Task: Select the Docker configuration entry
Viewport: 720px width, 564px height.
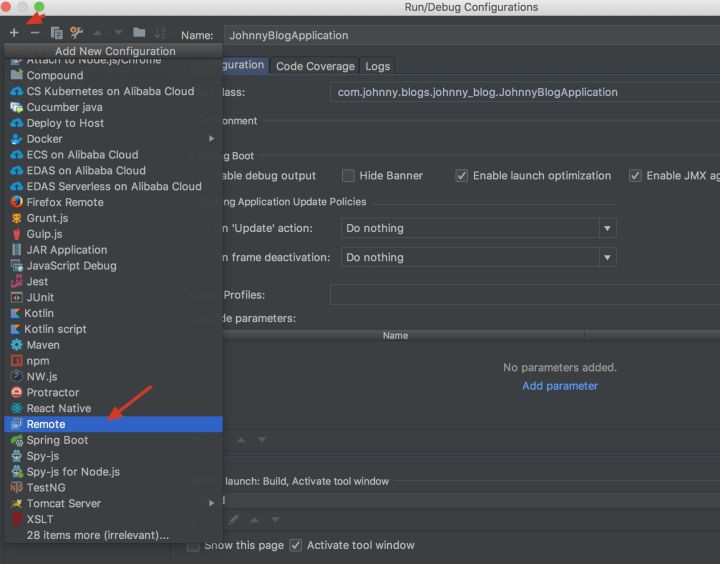Action: click(x=113, y=139)
